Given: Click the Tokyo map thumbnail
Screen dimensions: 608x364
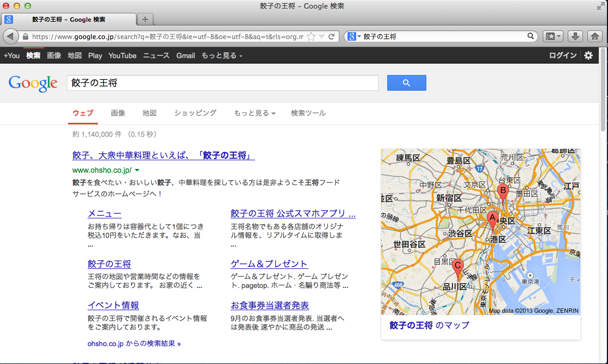Looking at the screenshot, I should pos(480,231).
